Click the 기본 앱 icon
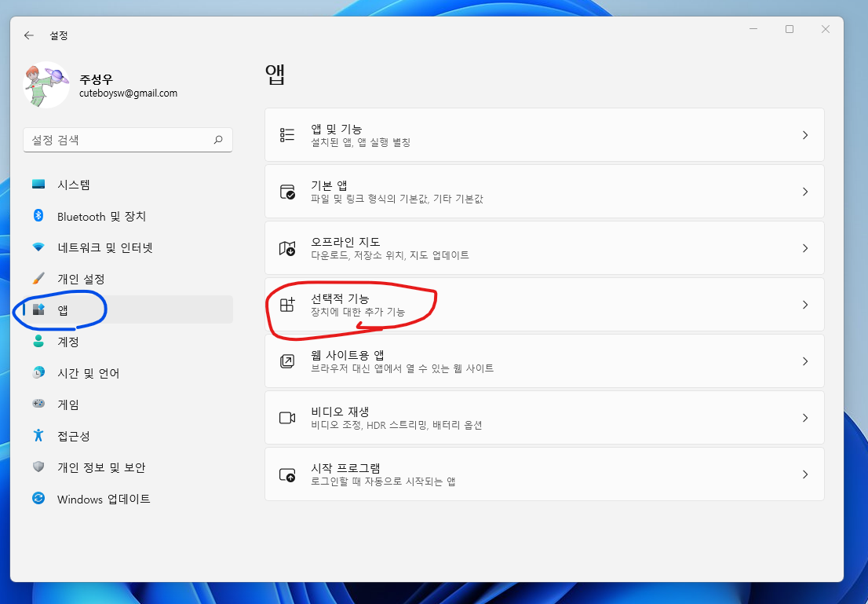Image resolution: width=868 pixels, height=604 pixels. point(286,192)
